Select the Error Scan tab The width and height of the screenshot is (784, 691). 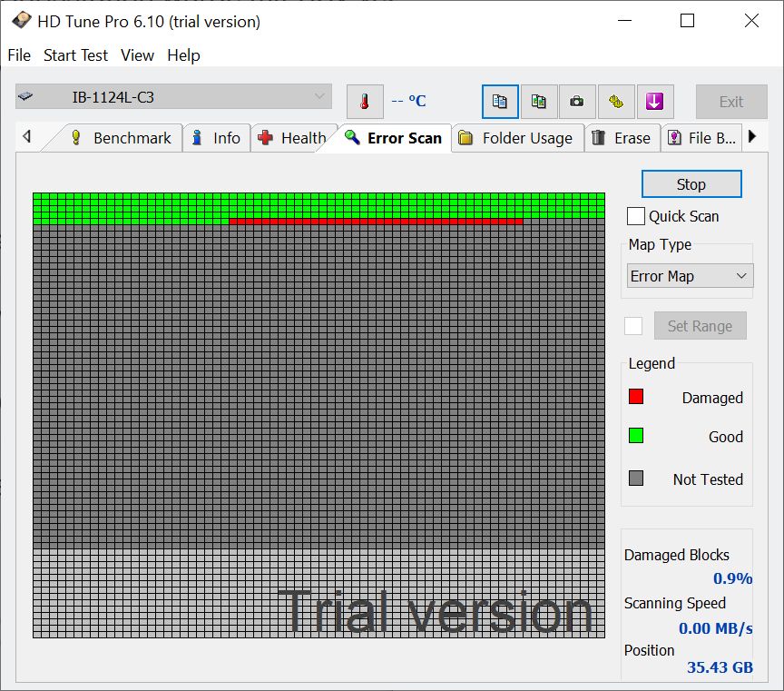[x=394, y=138]
